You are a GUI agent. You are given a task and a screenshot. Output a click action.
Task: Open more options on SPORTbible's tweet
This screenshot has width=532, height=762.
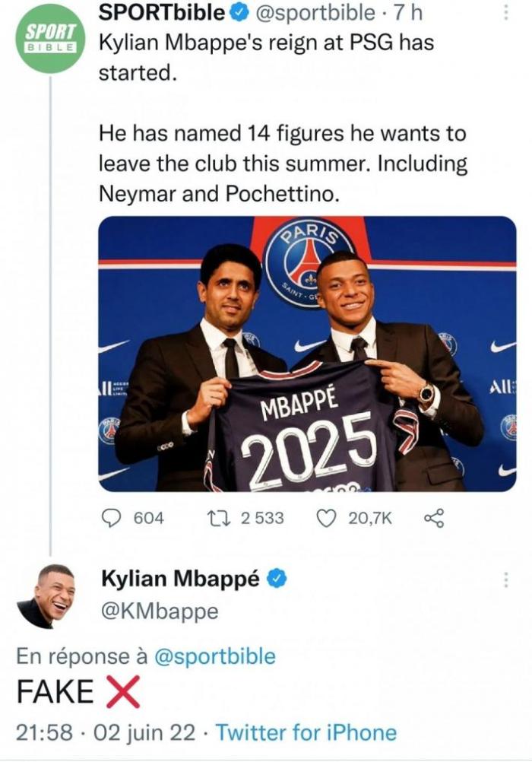click(507, 11)
